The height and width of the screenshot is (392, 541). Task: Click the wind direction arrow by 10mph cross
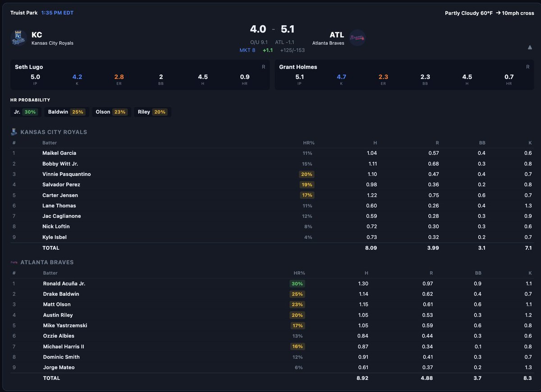coord(498,13)
